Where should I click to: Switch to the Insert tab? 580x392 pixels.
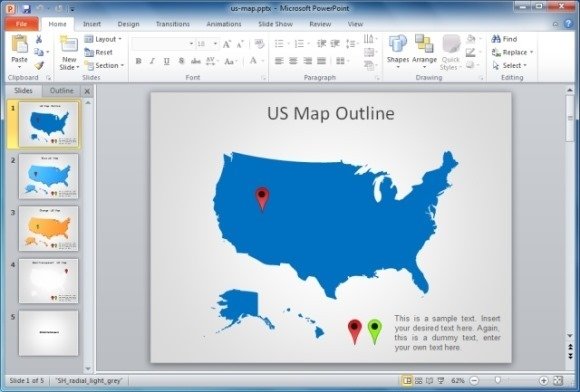point(92,24)
